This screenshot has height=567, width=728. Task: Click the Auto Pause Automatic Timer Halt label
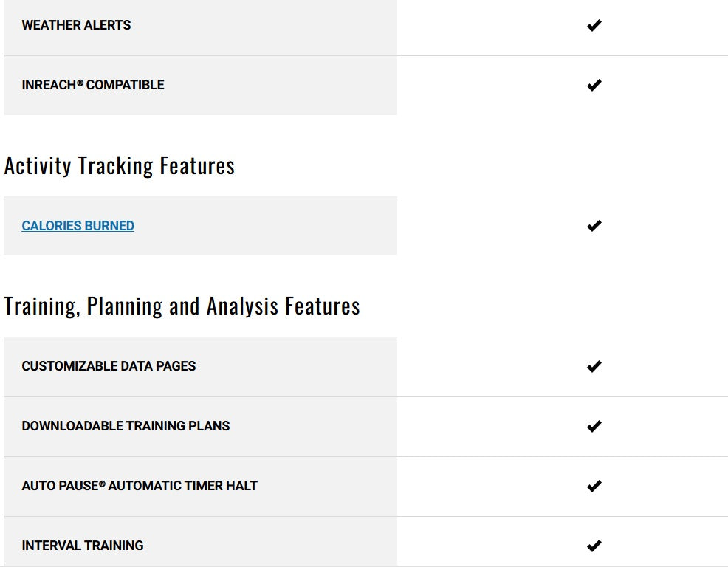click(x=140, y=486)
